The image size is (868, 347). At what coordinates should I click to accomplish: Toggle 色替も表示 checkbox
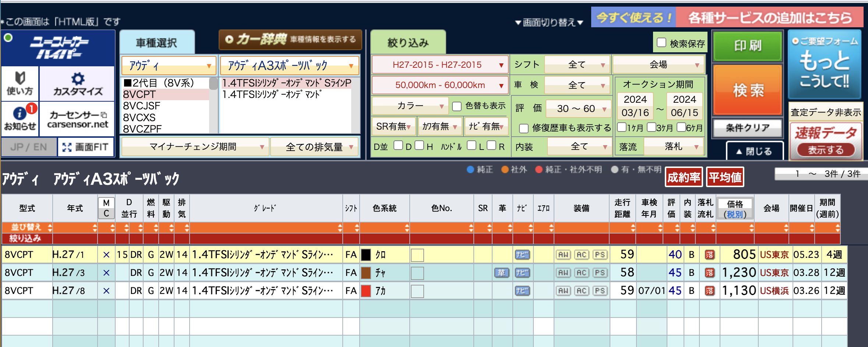click(x=457, y=106)
